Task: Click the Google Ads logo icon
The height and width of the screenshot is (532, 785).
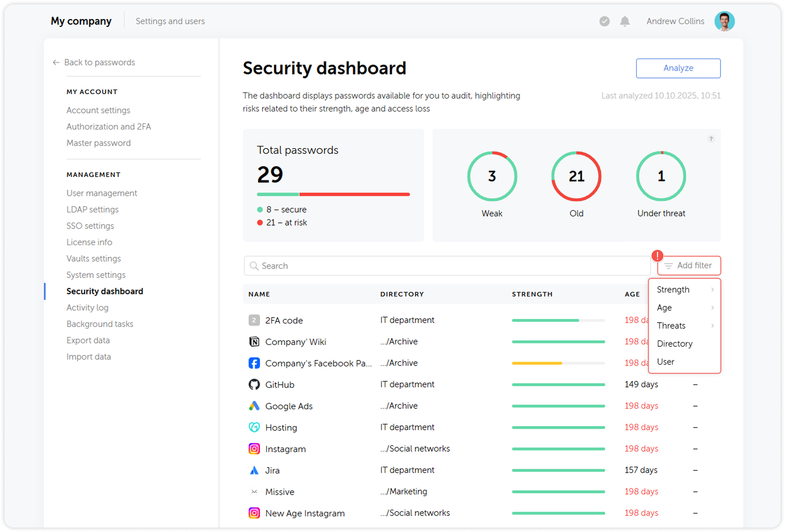Action: pos(254,406)
